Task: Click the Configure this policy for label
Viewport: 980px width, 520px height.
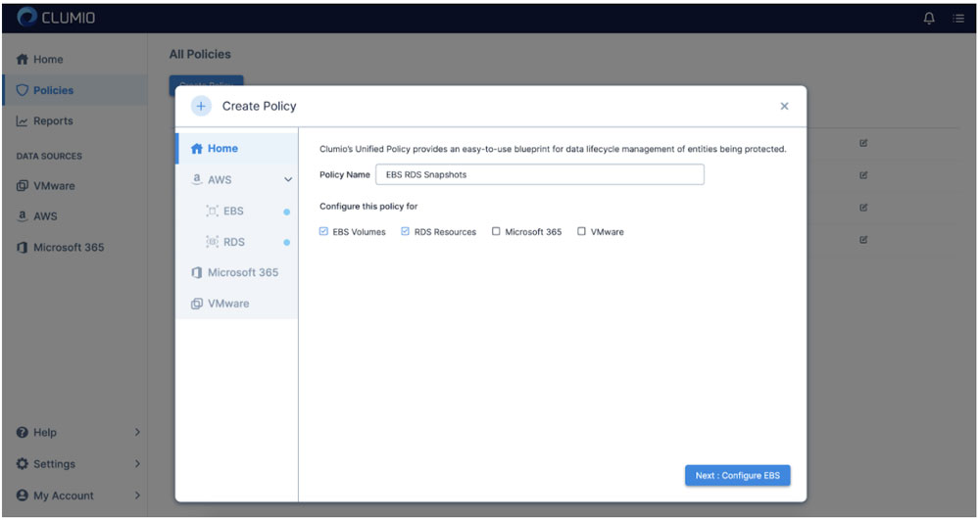Action: click(x=368, y=206)
